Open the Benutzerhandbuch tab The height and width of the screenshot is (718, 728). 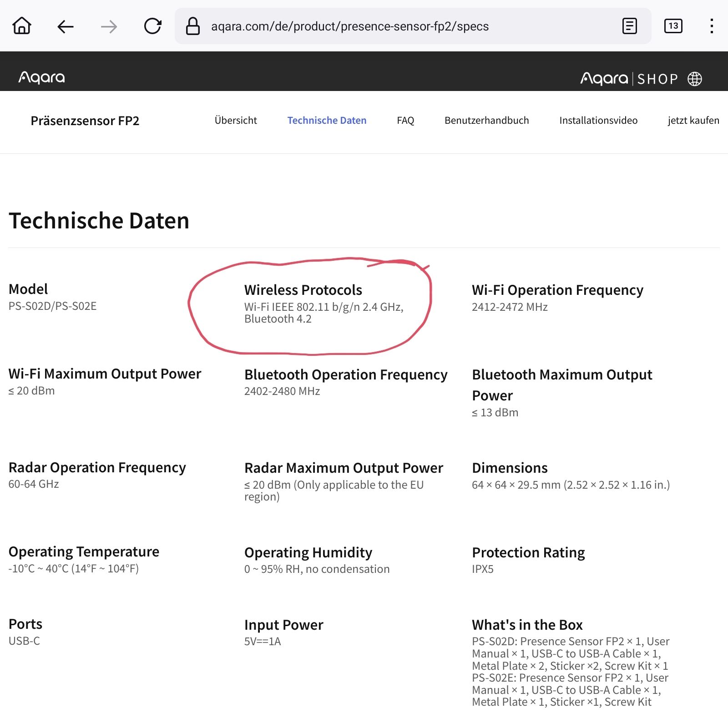[487, 120]
